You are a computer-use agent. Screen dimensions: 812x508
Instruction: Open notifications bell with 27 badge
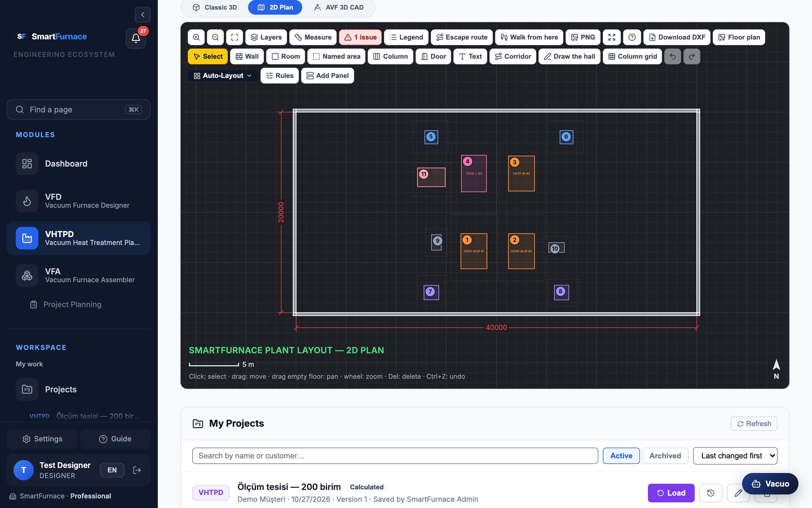[136, 38]
